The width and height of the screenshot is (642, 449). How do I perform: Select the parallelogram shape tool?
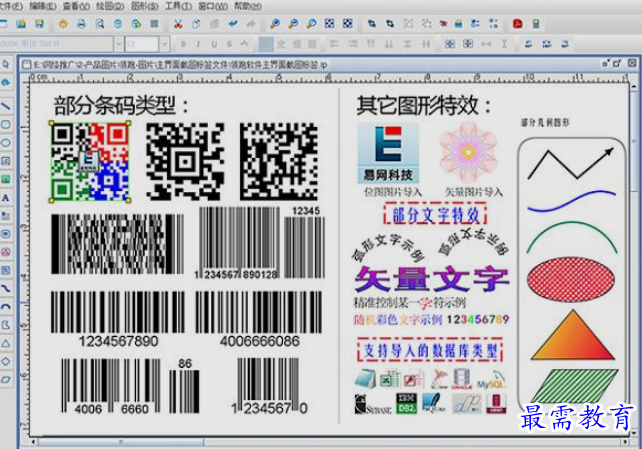[6, 379]
